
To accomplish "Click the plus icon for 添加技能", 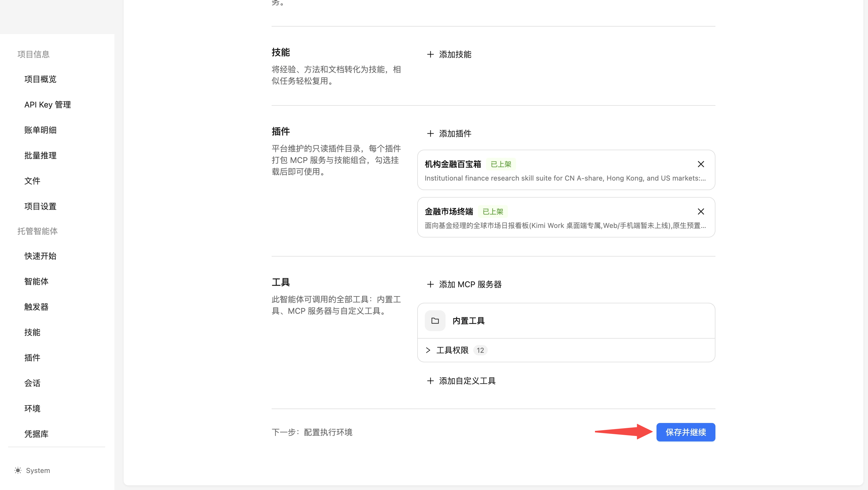I will click(430, 54).
